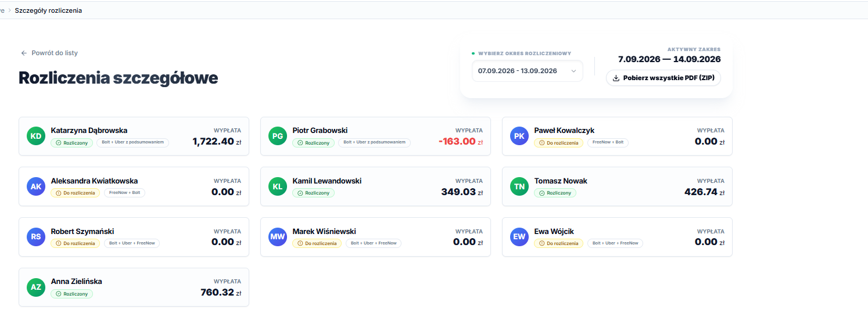
Task: Click the Bolt + Uber z podsumowaniem tag for Piotr
Action: click(375, 143)
